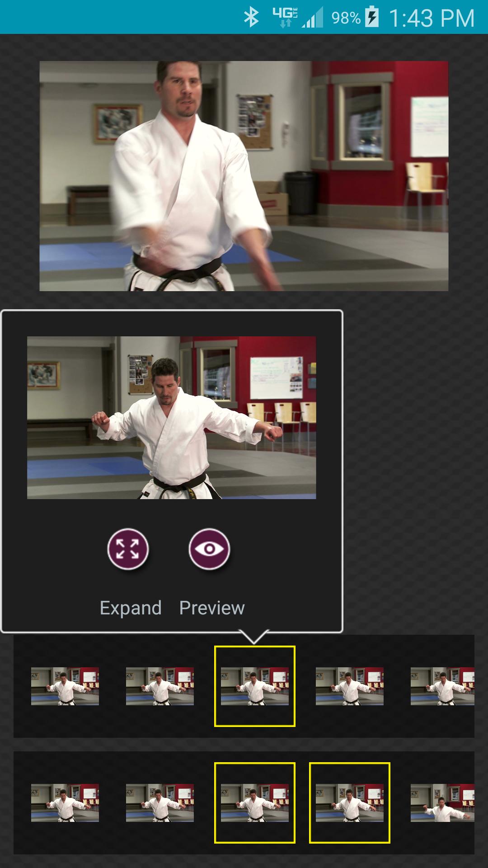Viewport: 488px width, 868px height.
Task: Select the first frame in upper filmstrip
Action: (65, 686)
